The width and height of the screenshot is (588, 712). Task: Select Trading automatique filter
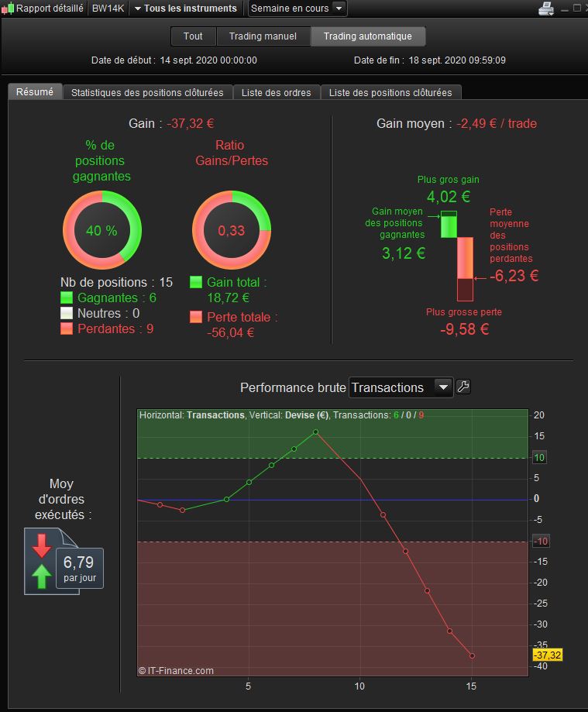[x=368, y=36]
